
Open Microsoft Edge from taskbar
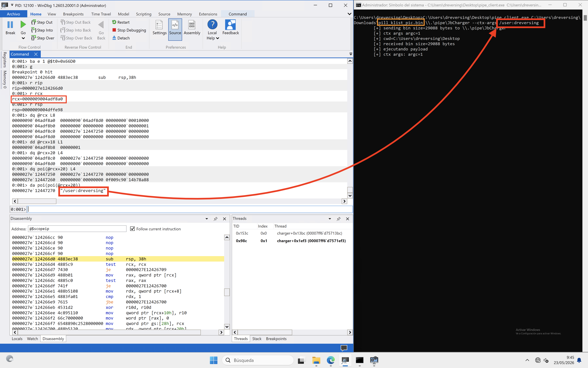[331, 360]
